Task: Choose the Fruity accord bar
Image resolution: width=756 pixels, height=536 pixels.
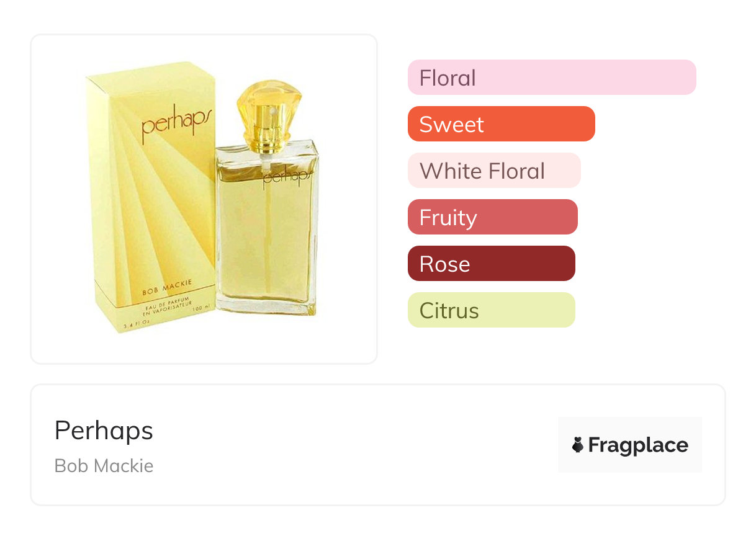Action: [492, 217]
